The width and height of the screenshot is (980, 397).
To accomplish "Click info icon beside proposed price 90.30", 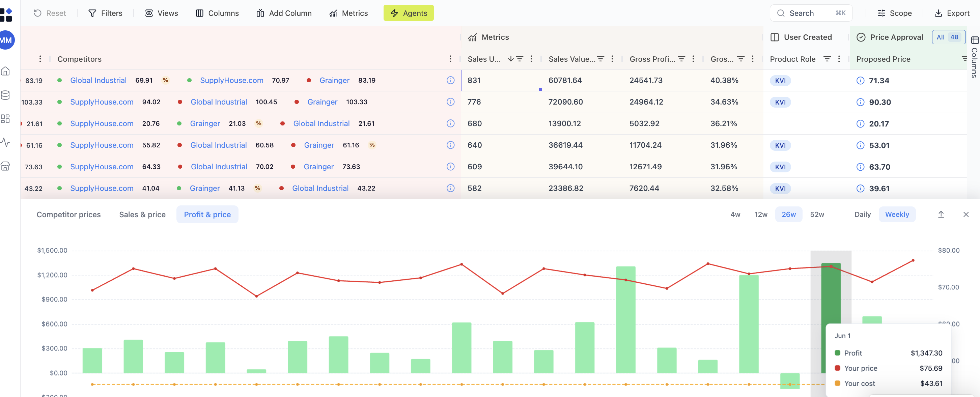I will click(x=861, y=102).
